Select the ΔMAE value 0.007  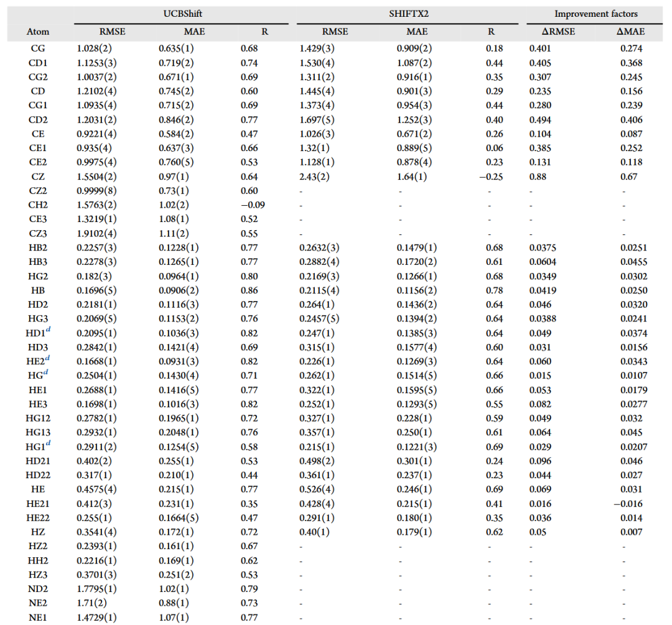(632, 532)
